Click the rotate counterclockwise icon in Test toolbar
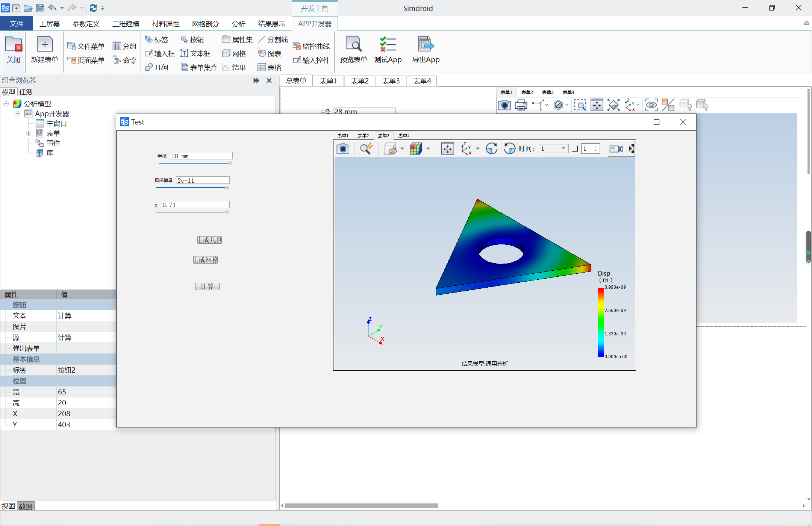The image size is (812, 526). coord(509,149)
